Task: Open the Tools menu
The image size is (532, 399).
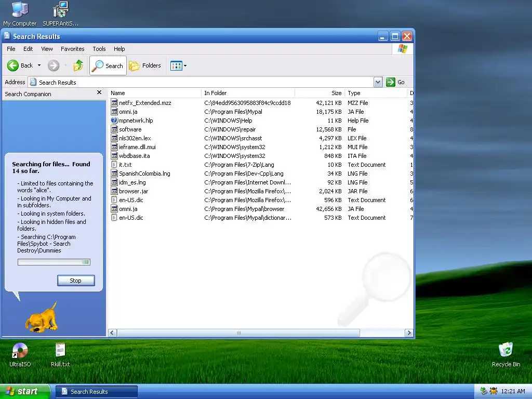Action: tap(99, 49)
